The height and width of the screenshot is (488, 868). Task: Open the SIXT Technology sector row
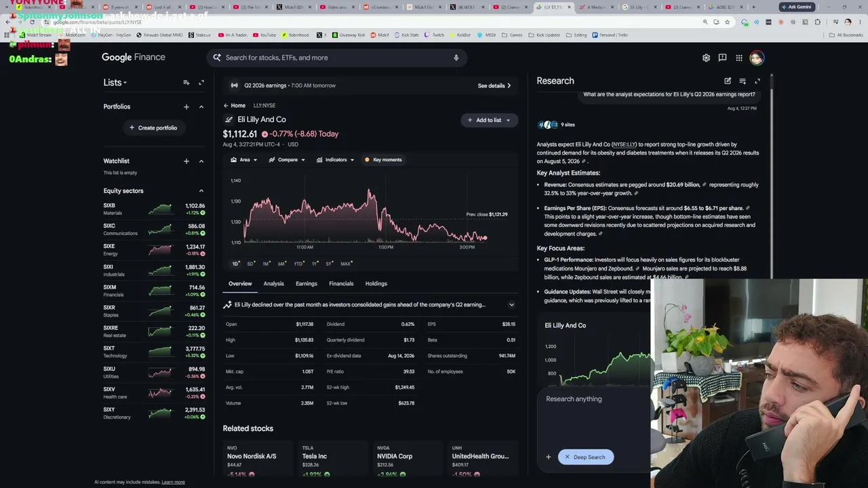tap(154, 352)
